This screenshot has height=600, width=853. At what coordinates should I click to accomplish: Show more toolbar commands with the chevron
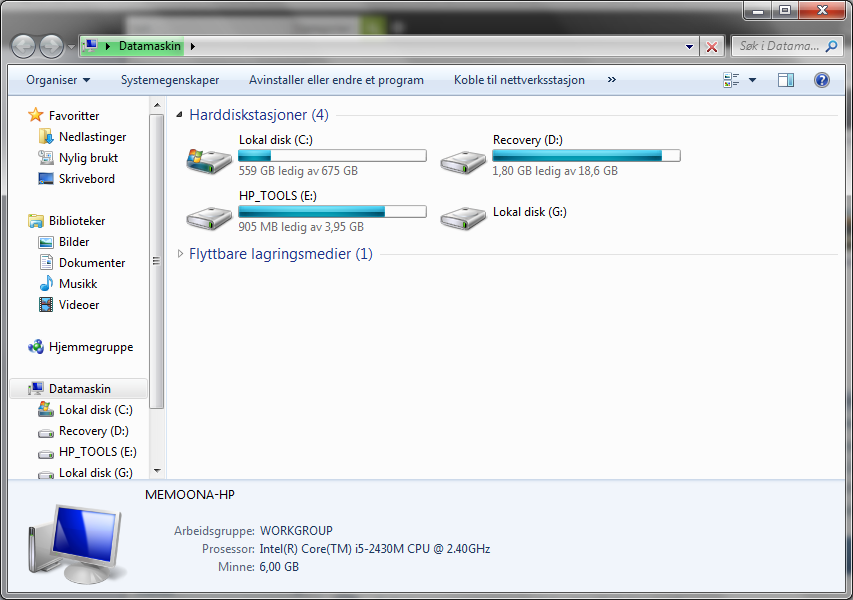point(611,80)
